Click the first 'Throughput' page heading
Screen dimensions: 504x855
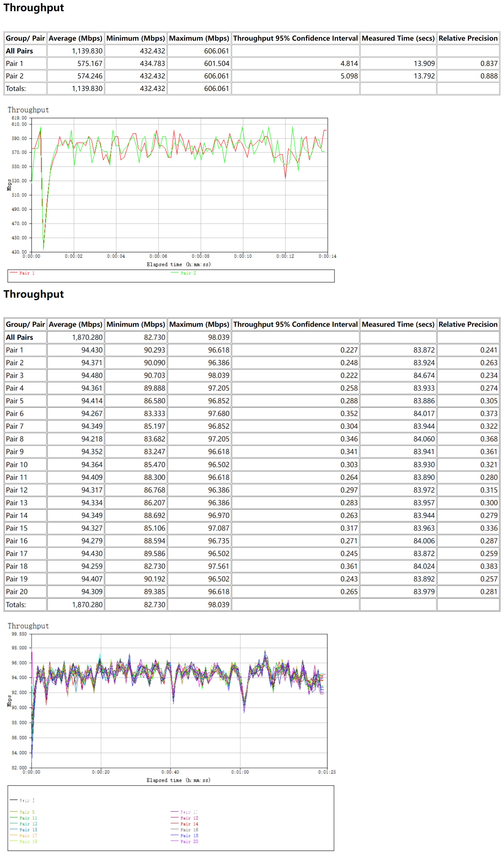coord(34,8)
